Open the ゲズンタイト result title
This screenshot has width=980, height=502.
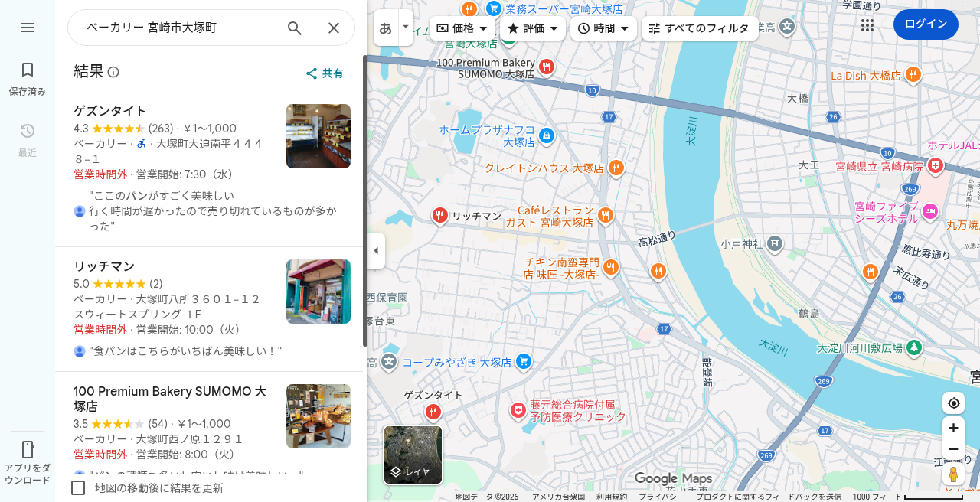pos(110,111)
